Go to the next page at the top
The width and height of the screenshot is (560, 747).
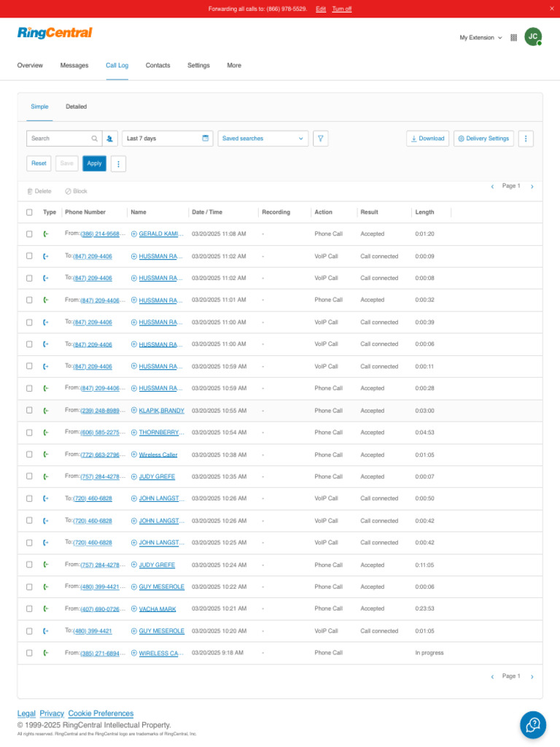click(532, 186)
